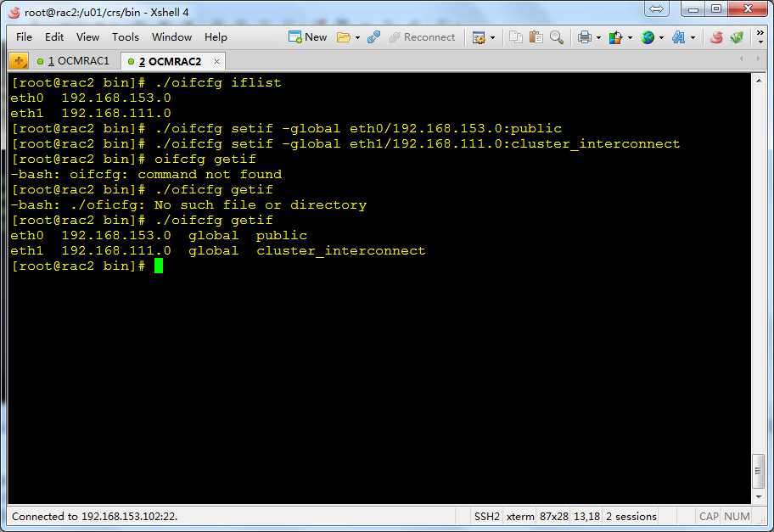Click the Font icon

tap(679, 37)
